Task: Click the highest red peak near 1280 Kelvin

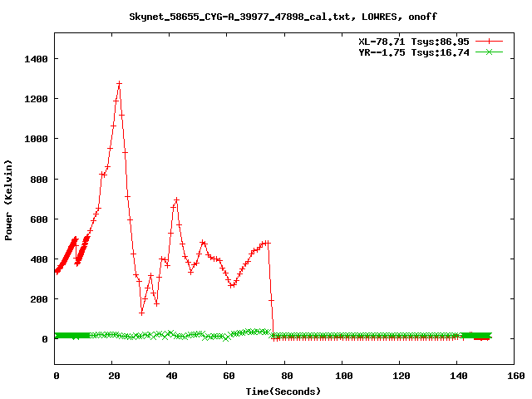Action: [x=119, y=83]
